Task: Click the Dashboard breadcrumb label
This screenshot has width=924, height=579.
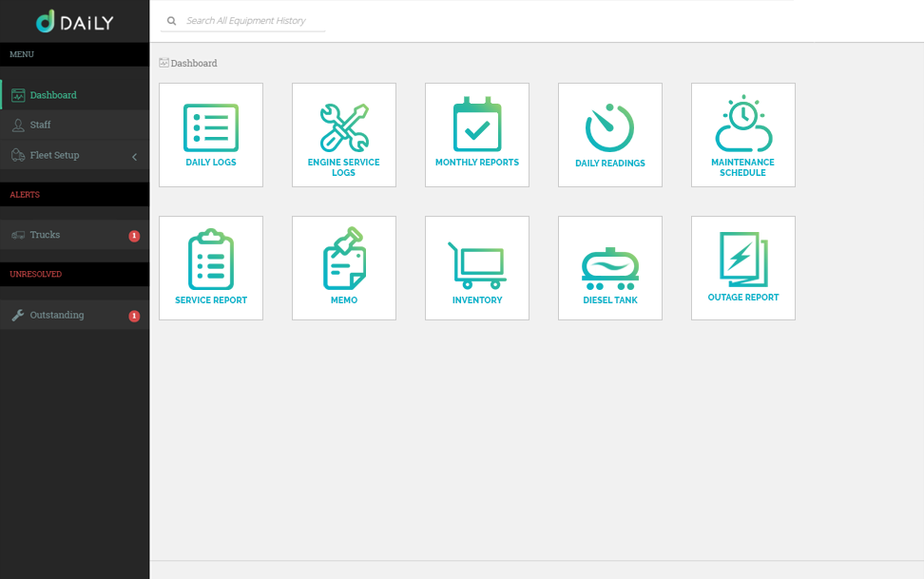Action: pos(193,64)
